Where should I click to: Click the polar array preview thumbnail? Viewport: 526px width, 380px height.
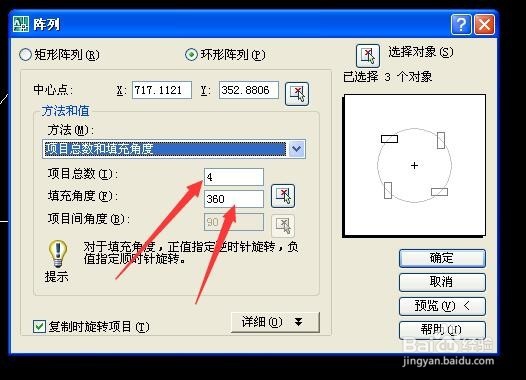click(x=415, y=165)
